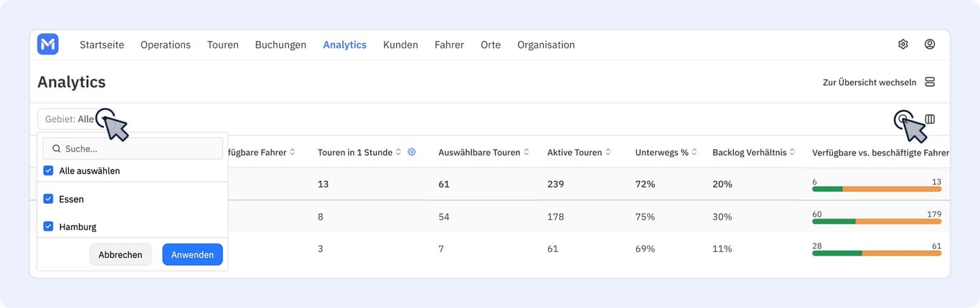Click the gear next to Touren in 1 Stunde
The image size is (980, 308).
412,152
